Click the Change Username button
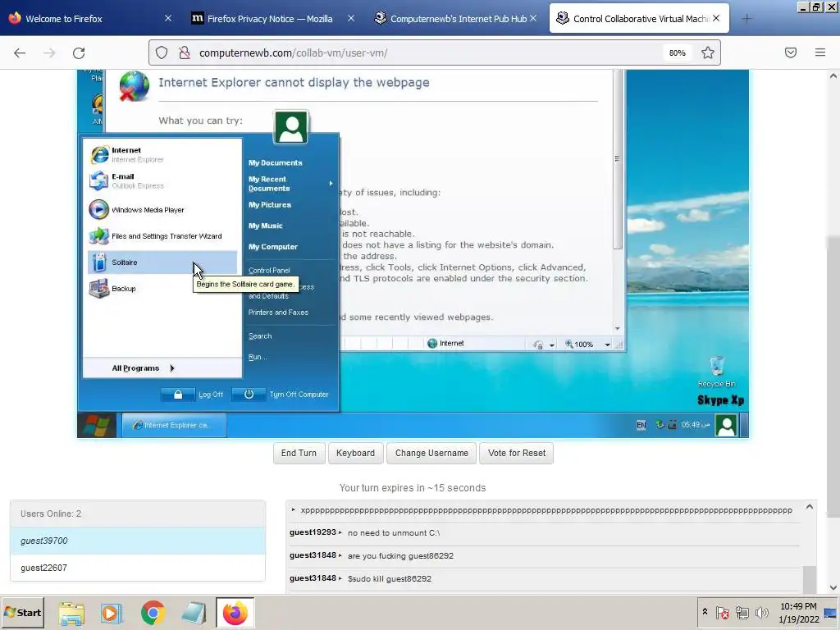This screenshot has width=840, height=630. [431, 453]
